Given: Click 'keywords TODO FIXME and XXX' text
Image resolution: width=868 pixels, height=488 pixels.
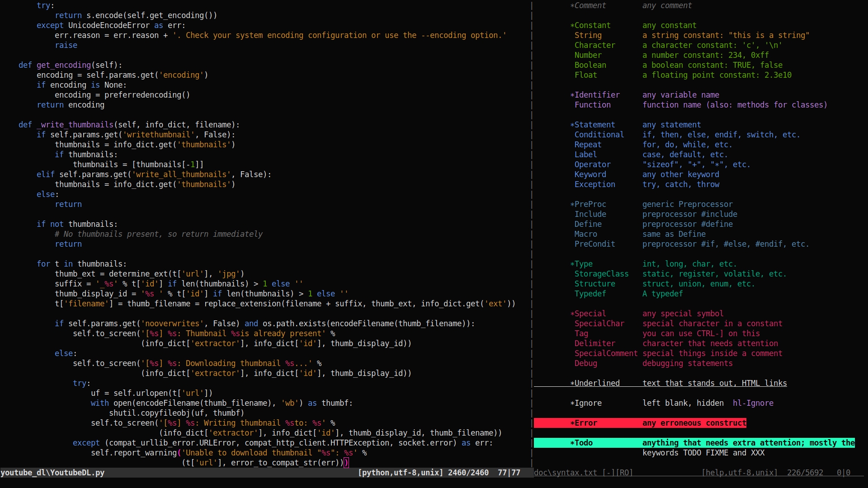Looking at the screenshot, I should (x=703, y=453).
